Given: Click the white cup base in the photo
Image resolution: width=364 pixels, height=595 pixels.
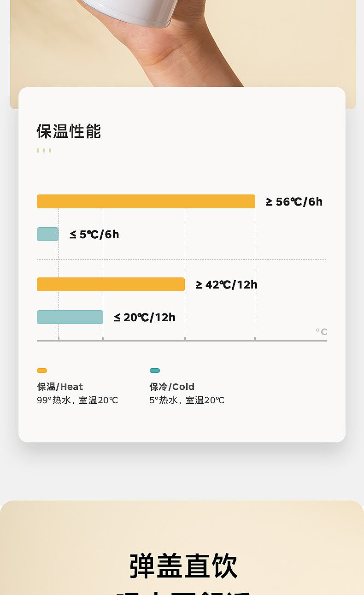Looking at the screenshot, I should [x=134, y=12].
